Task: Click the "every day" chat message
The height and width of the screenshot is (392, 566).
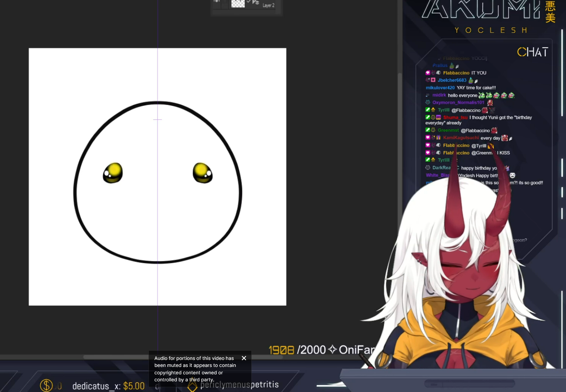Action: click(x=490, y=138)
